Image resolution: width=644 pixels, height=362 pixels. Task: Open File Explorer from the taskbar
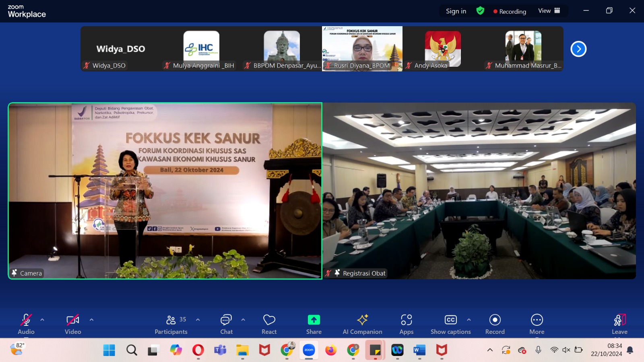242,350
